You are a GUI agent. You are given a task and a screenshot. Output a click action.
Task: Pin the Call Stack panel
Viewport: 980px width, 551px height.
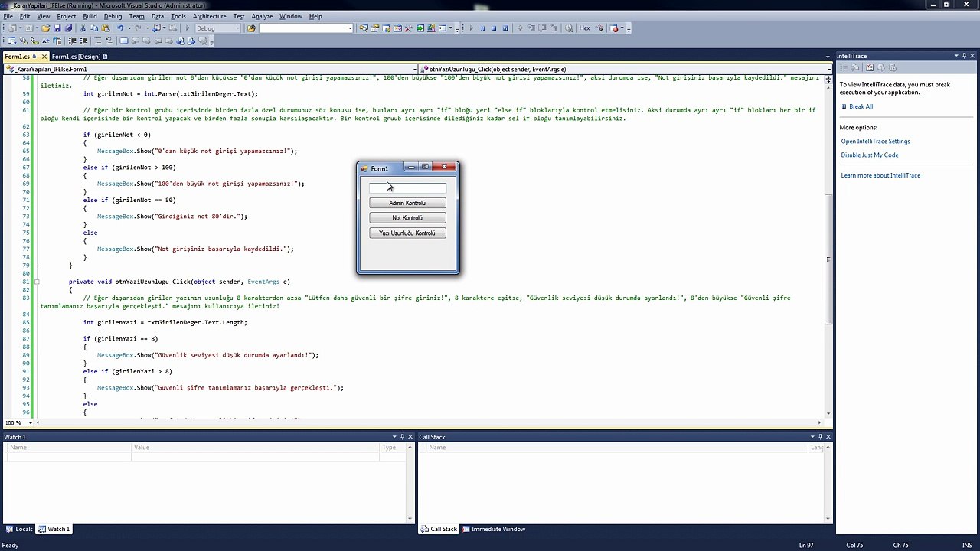point(820,437)
